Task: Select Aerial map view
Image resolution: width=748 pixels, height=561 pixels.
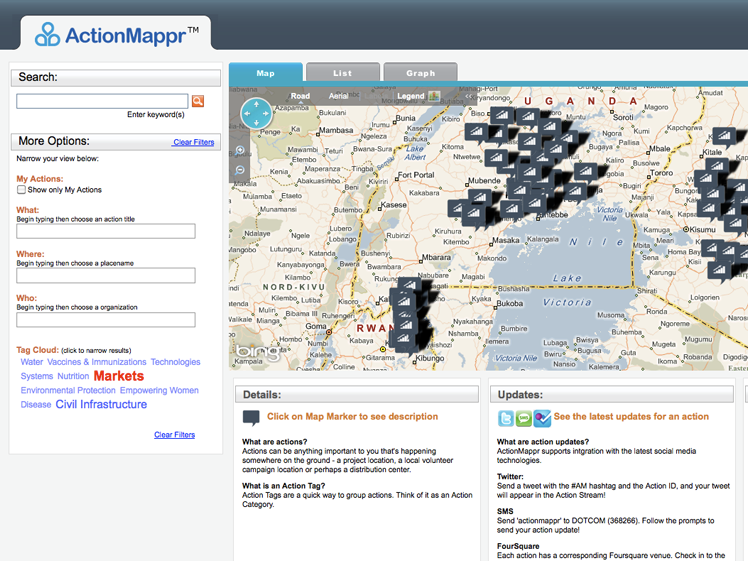Action: tap(338, 96)
